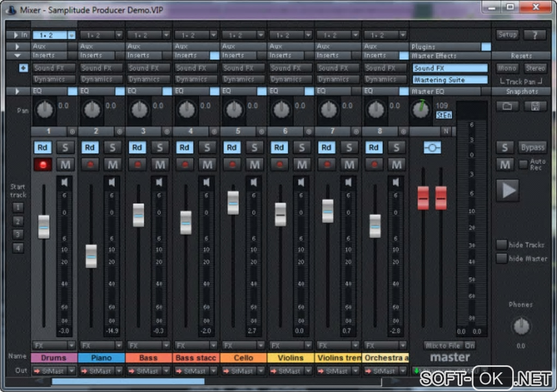The width and height of the screenshot is (557, 392).
Task: Click Master EQ label
Action: [428, 92]
